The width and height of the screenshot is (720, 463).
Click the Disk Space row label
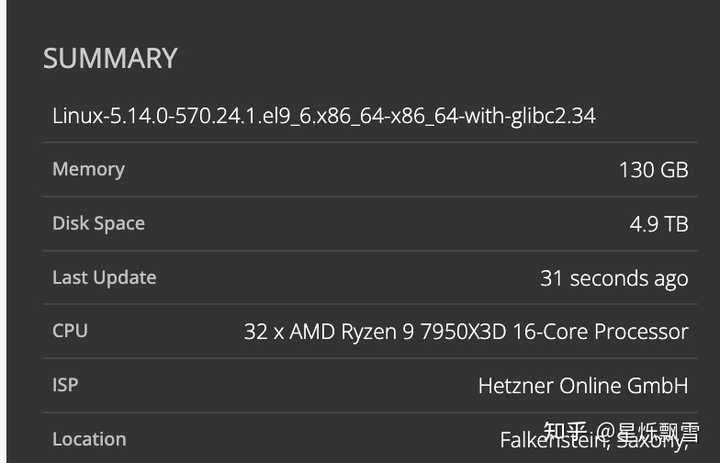(x=98, y=223)
